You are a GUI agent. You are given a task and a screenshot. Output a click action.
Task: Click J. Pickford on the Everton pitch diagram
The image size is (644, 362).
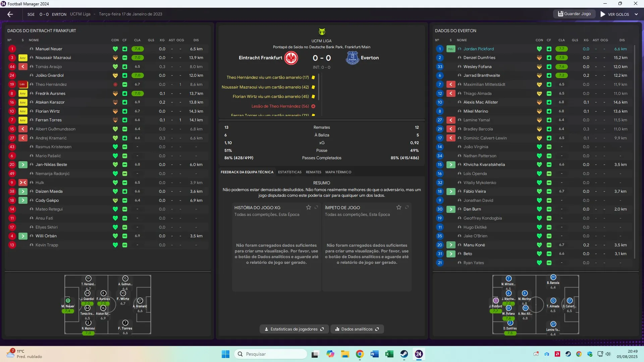pos(495,306)
